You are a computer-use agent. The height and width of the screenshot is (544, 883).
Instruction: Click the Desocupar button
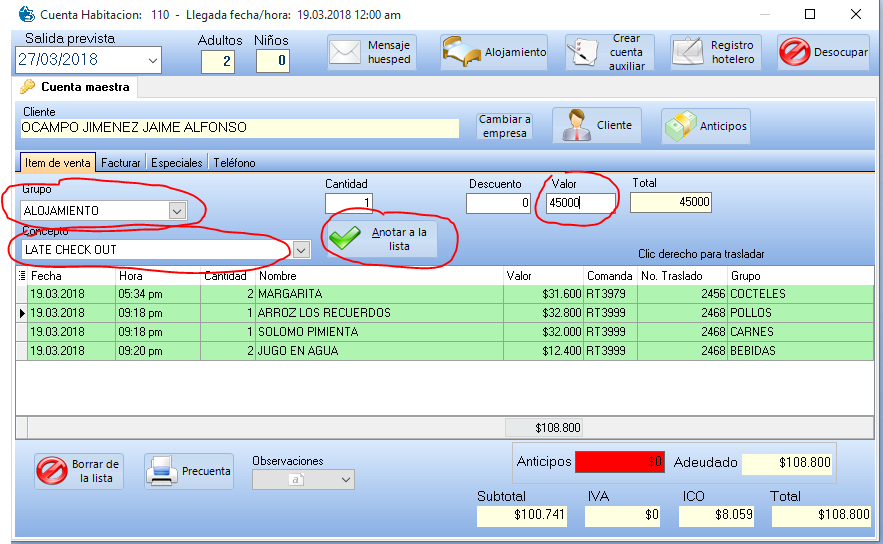[823, 52]
